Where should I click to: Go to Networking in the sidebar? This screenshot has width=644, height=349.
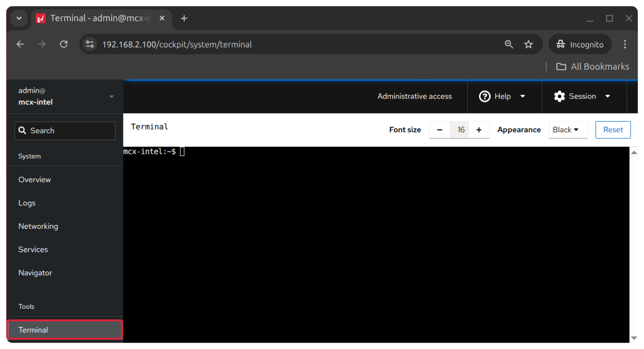[38, 226]
